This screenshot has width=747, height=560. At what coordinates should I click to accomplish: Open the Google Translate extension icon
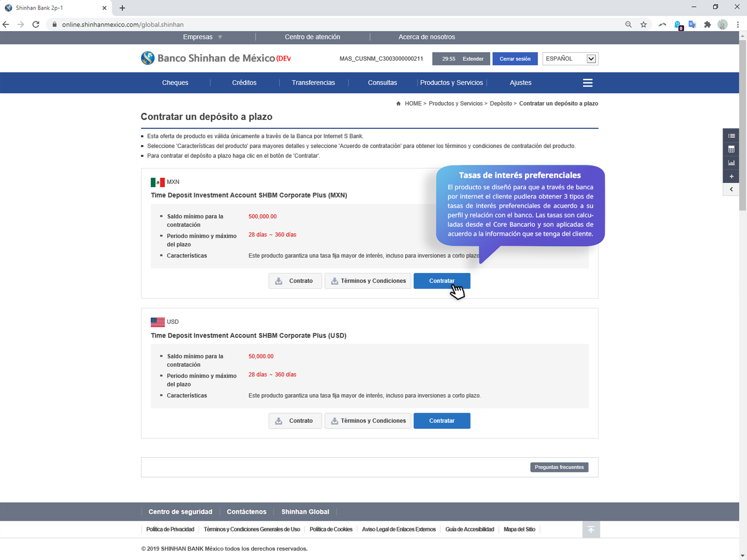[692, 24]
